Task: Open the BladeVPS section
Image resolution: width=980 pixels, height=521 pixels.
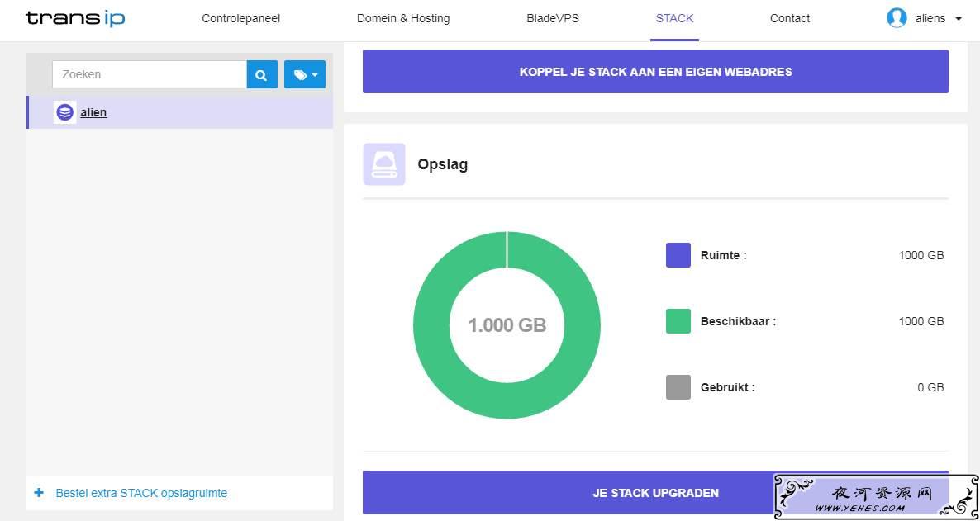Action: (x=553, y=19)
